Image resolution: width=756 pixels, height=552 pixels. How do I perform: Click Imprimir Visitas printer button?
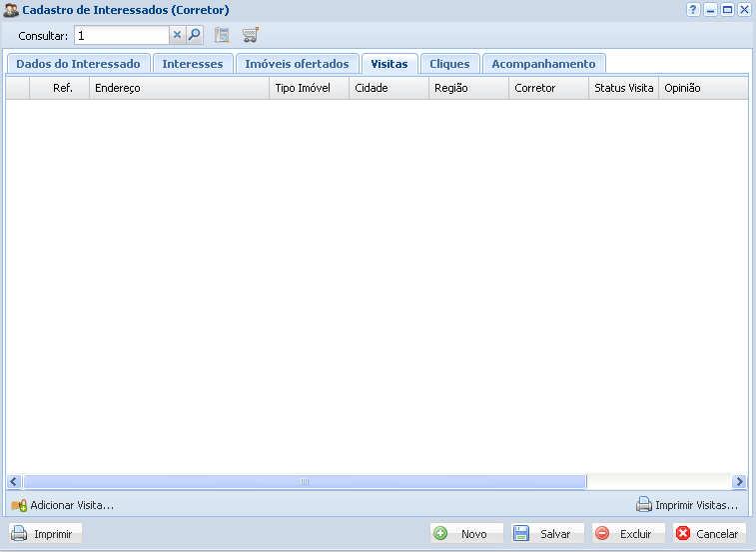(687, 505)
